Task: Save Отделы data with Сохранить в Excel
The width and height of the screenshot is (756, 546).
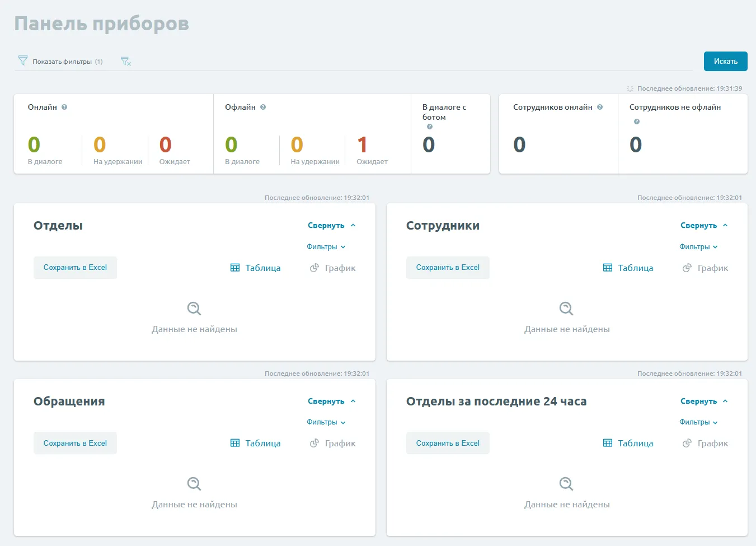Action: 75,268
